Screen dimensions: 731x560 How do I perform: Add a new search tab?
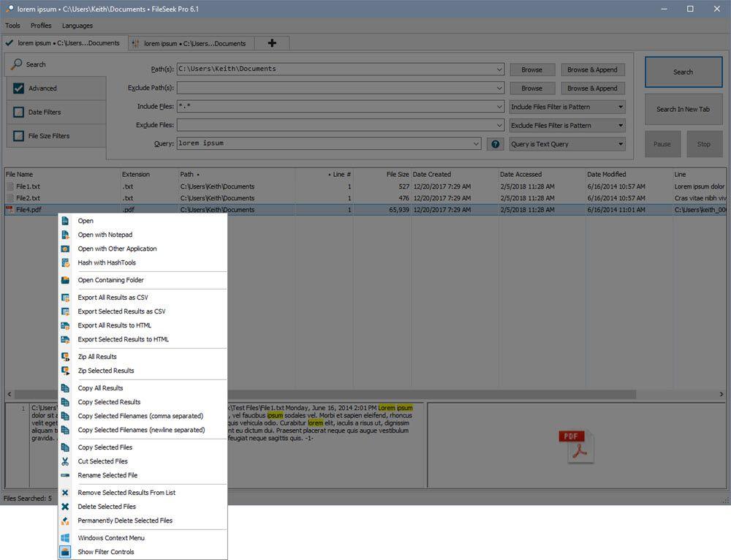(272, 43)
